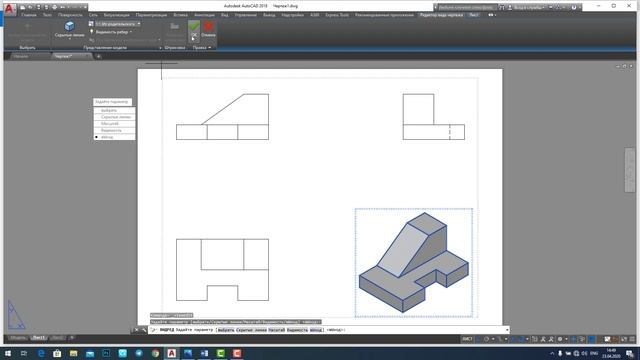
Task: Click the Open file quick access icon
Action: tap(30, 7)
